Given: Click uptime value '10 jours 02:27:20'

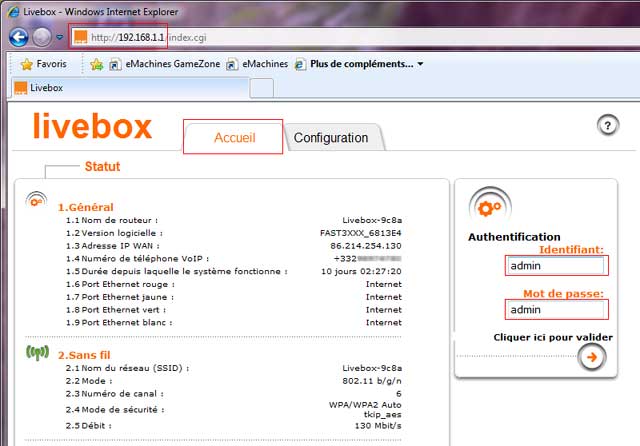Looking at the screenshot, I should point(361,271).
